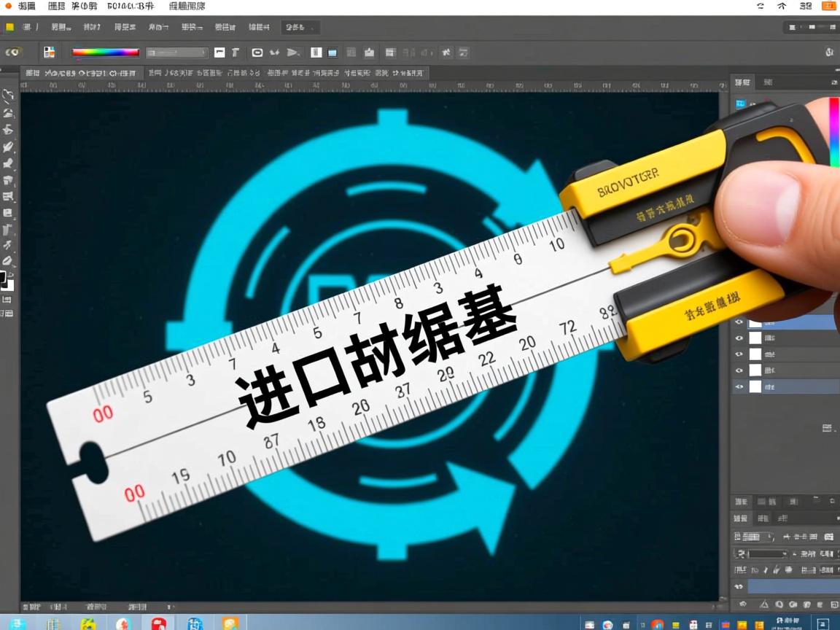Select the Type tool in the options bar
The image size is (840, 630).
pos(235,52)
